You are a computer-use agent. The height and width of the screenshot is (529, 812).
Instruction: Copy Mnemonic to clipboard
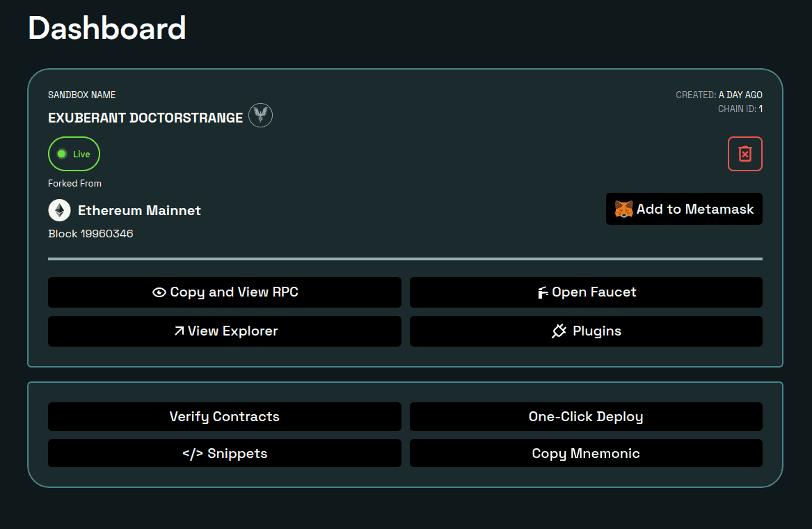pyautogui.click(x=586, y=453)
